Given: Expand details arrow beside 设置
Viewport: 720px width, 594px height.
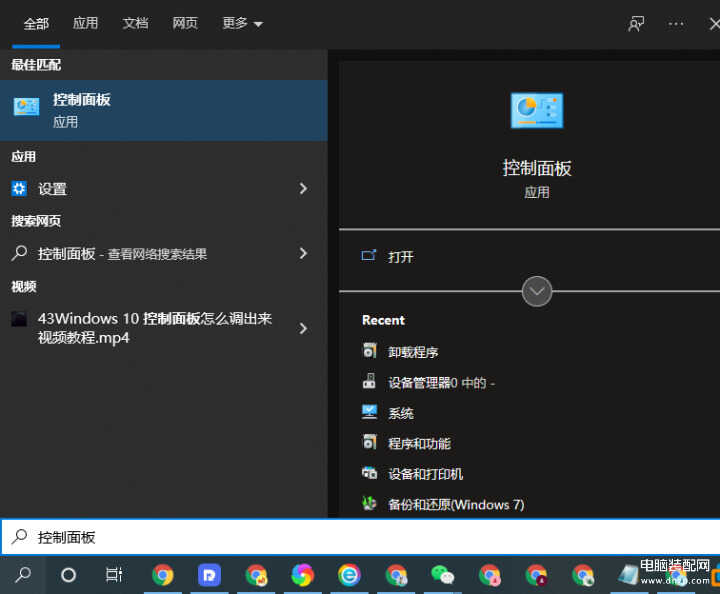Looking at the screenshot, I should tap(303, 189).
